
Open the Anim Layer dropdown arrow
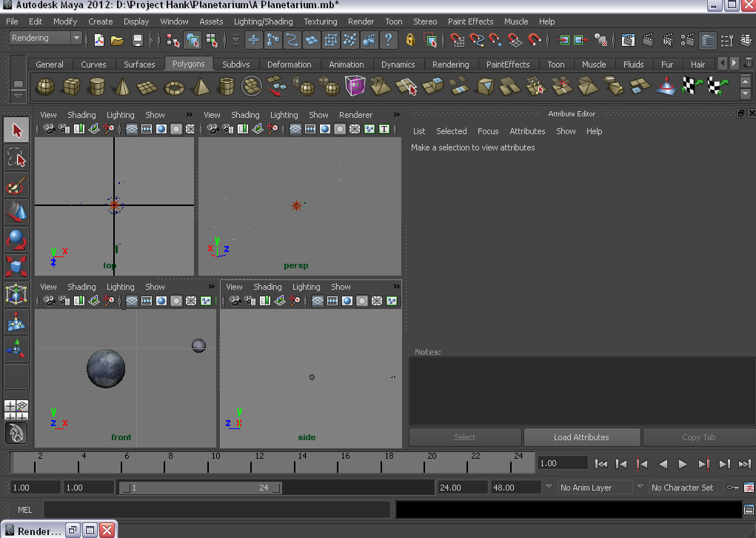pyautogui.click(x=549, y=487)
